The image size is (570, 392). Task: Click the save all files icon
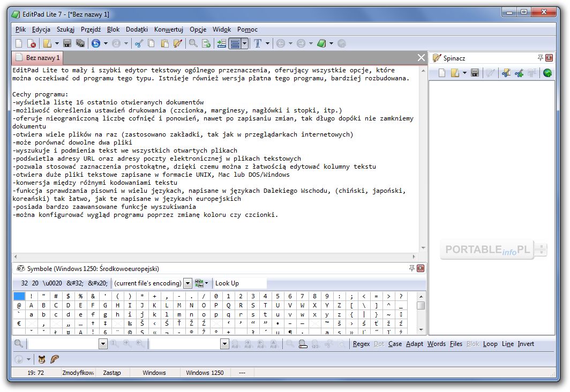point(80,43)
